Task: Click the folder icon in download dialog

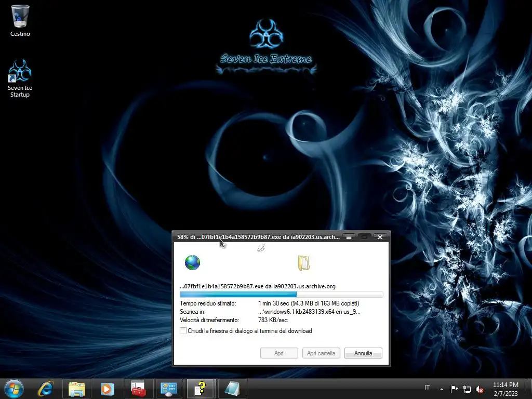Action: point(303,263)
